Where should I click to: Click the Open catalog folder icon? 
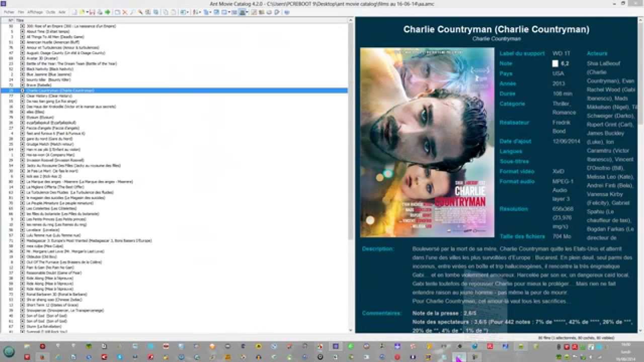click(x=82, y=12)
